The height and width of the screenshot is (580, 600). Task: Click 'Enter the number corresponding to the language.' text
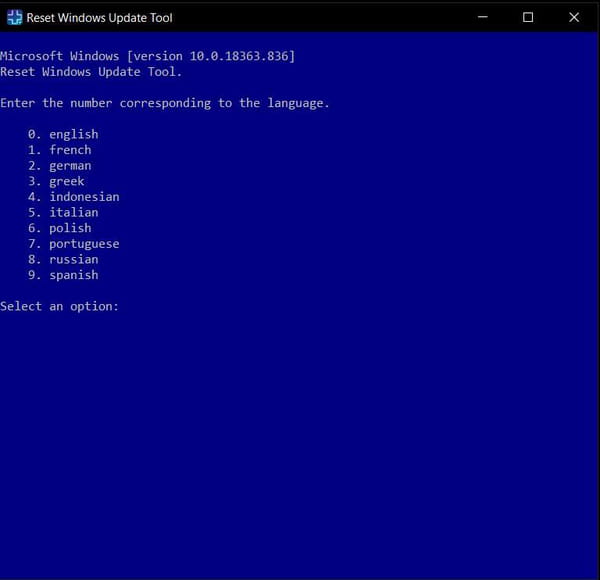(165, 103)
